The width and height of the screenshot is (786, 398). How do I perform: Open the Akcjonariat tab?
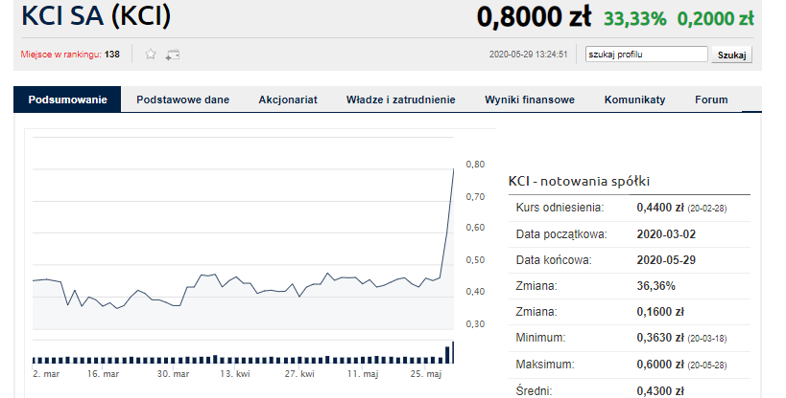click(x=288, y=99)
